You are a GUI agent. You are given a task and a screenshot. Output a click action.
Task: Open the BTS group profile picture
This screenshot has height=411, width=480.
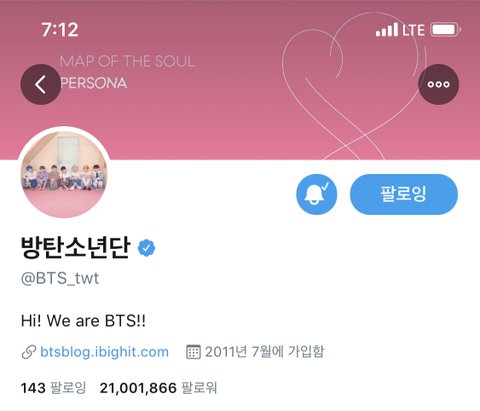(x=64, y=173)
